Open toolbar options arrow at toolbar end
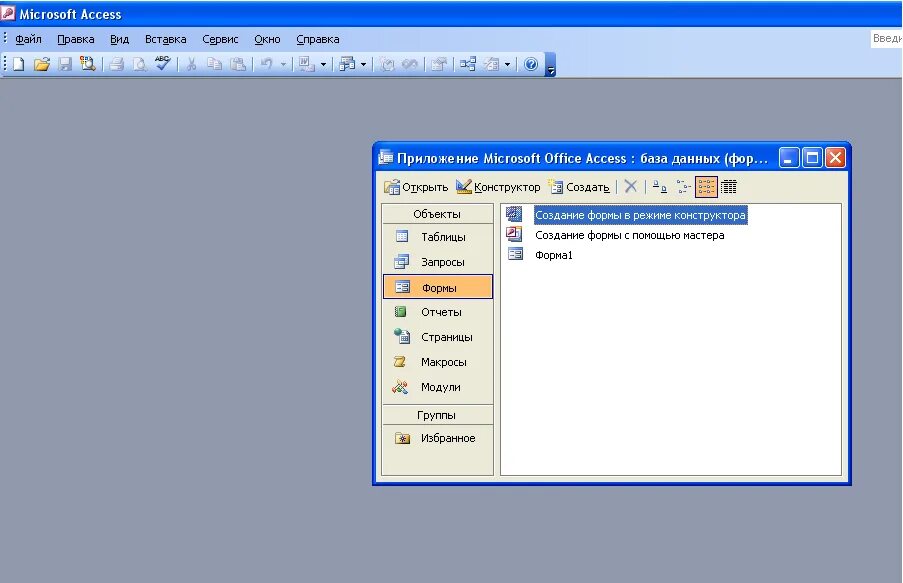 point(551,65)
